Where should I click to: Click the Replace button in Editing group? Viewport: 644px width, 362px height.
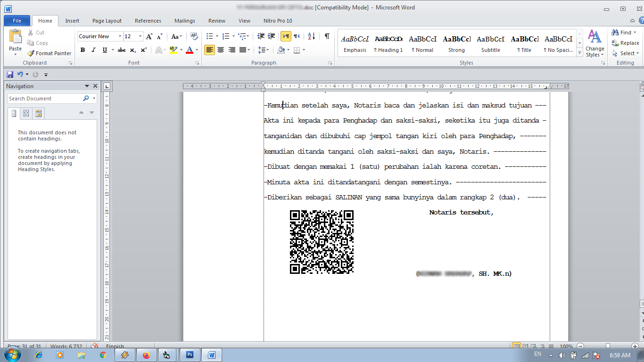(625, 43)
